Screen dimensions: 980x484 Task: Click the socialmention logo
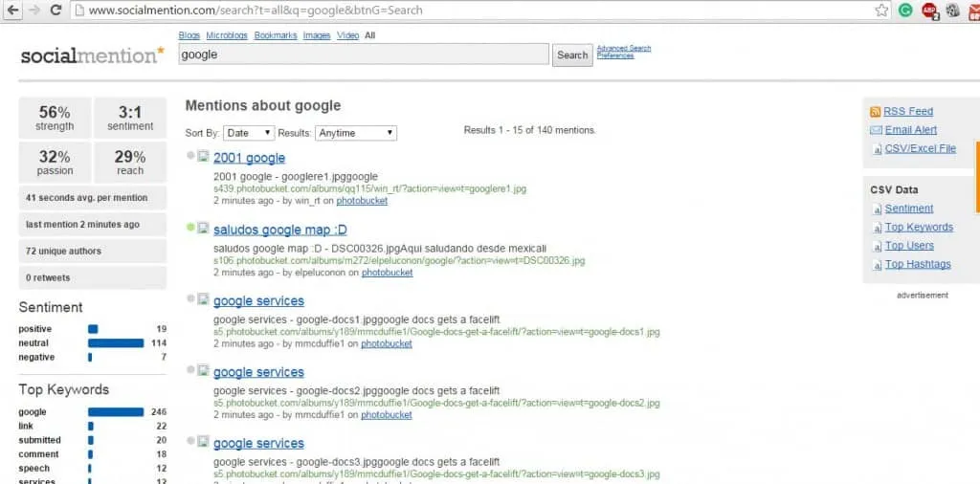pos(93,55)
